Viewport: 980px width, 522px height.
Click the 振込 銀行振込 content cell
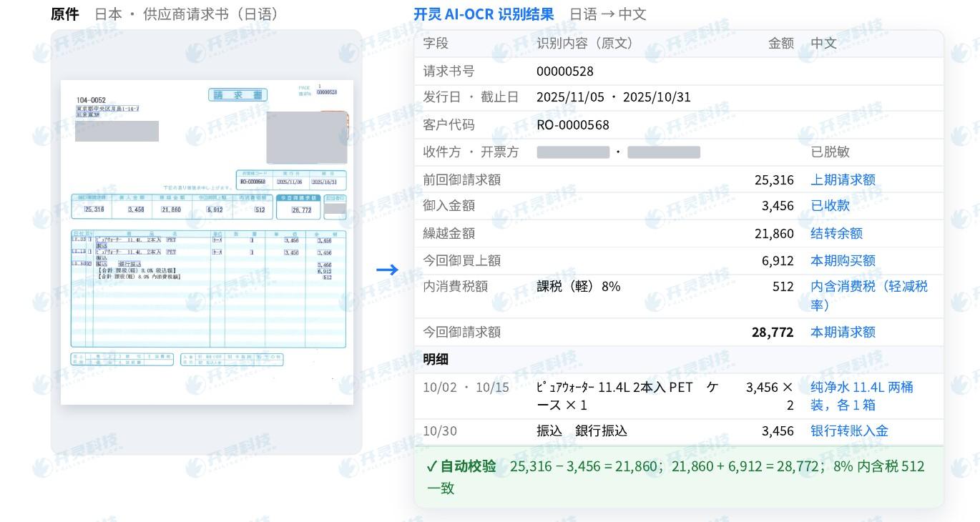[582, 430]
